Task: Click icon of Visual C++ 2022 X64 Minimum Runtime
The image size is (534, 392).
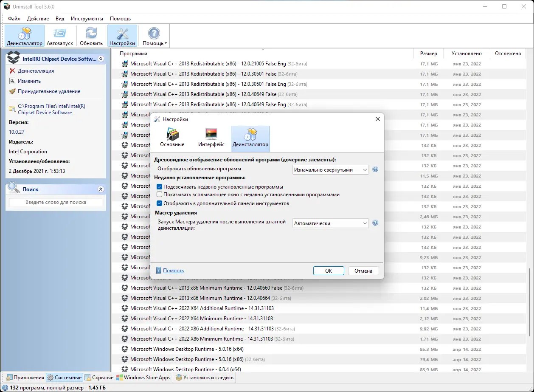Action: [125, 319]
